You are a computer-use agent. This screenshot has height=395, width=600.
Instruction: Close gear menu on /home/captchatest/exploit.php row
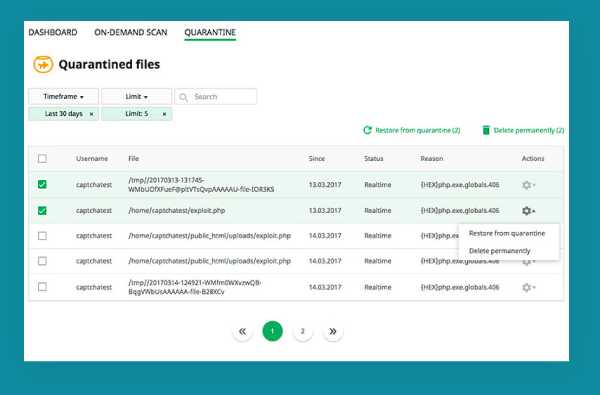coord(528,211)
